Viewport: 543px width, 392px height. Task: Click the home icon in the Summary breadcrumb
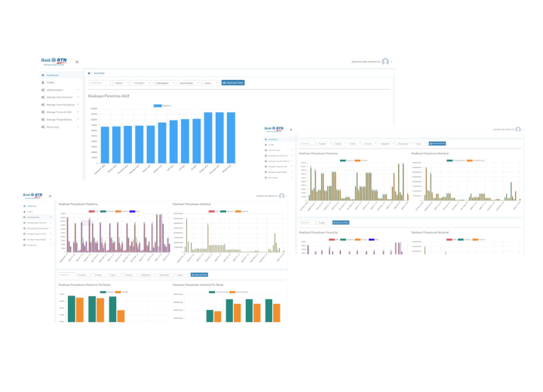click(x=90, y=73)
